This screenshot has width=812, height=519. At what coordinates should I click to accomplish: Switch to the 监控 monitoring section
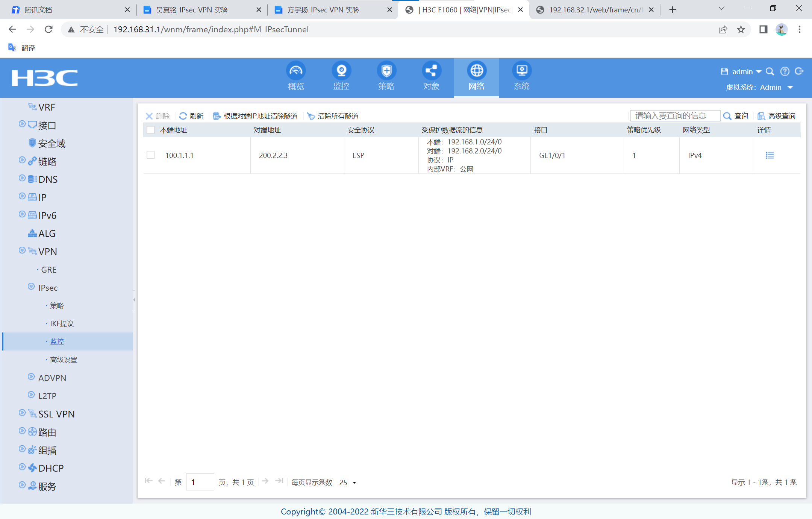coord(341,76)
